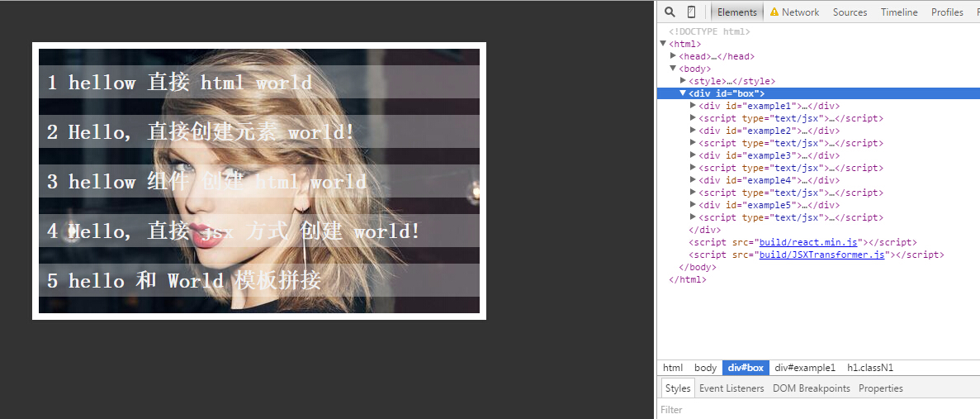Switch to the Sources tab
This screenshot has width=980, height=419.
[x=850, y=12]
